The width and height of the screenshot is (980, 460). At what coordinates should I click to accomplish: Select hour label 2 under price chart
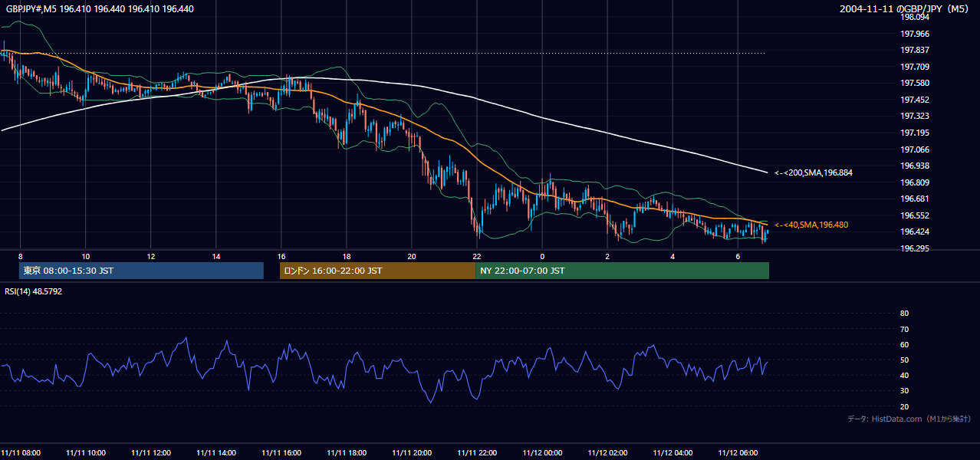[607, 256]
